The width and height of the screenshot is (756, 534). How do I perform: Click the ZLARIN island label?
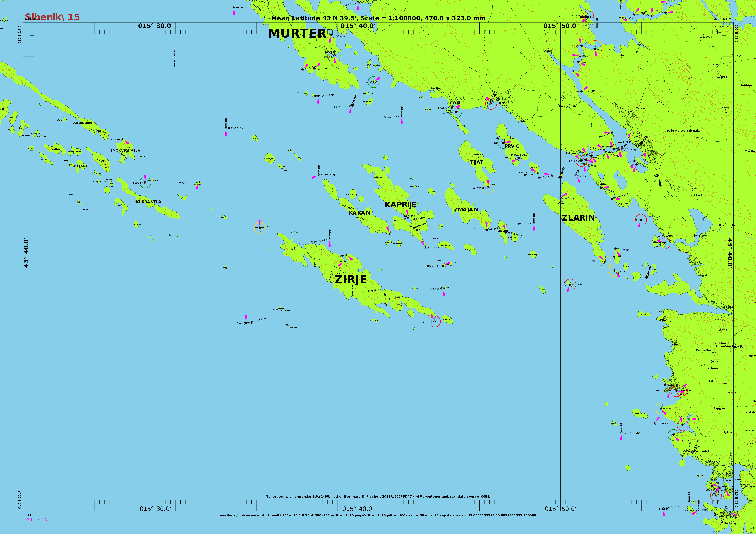click(x=578, y=217)
